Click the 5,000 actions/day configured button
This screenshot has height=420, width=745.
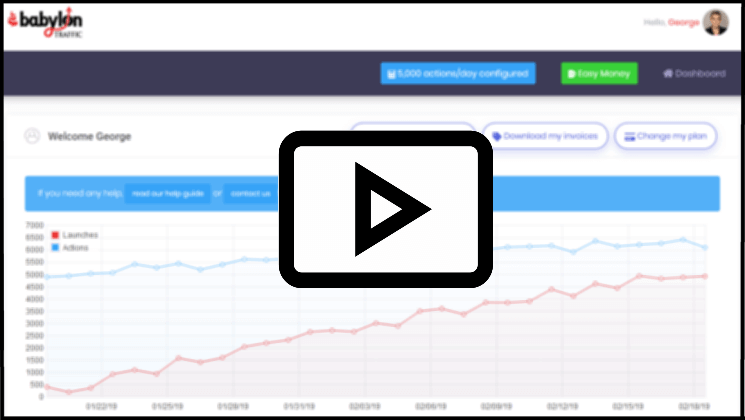(458, 74)
